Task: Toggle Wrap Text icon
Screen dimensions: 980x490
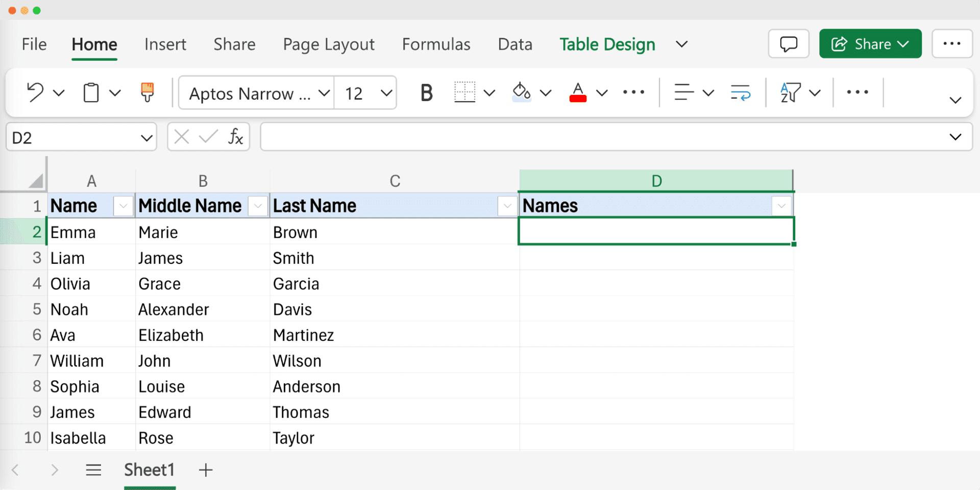Action: pyautogui.click(x=740, y=93)
